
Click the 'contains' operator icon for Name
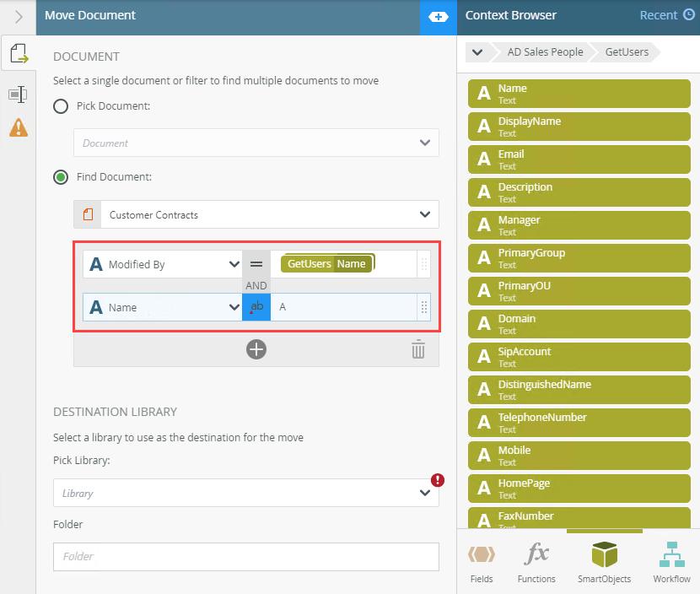(x=256, y=307)
